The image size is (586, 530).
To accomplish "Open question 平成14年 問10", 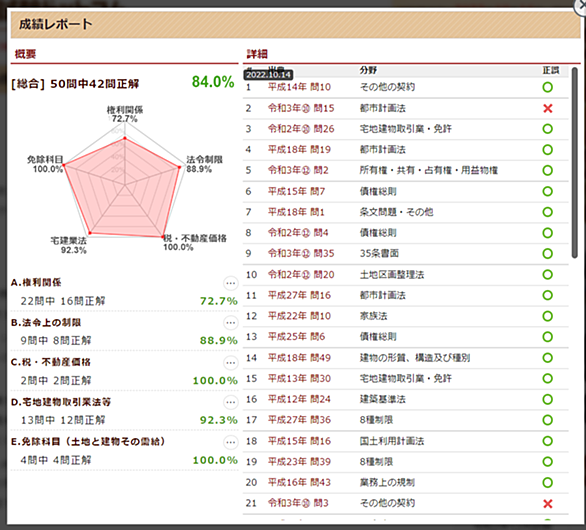I will 299,87.
